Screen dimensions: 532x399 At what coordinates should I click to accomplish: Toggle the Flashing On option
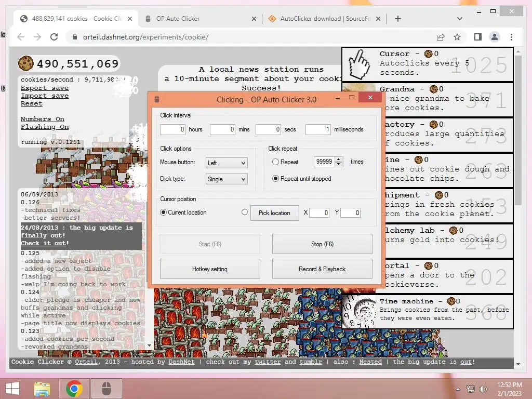click(x=45, y=127)
